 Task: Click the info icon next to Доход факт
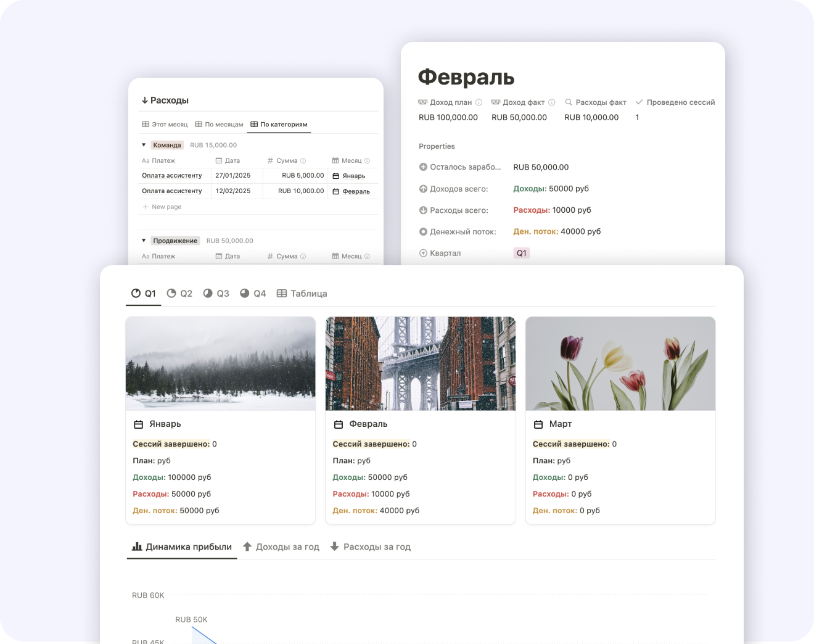[x=552, y=102]
